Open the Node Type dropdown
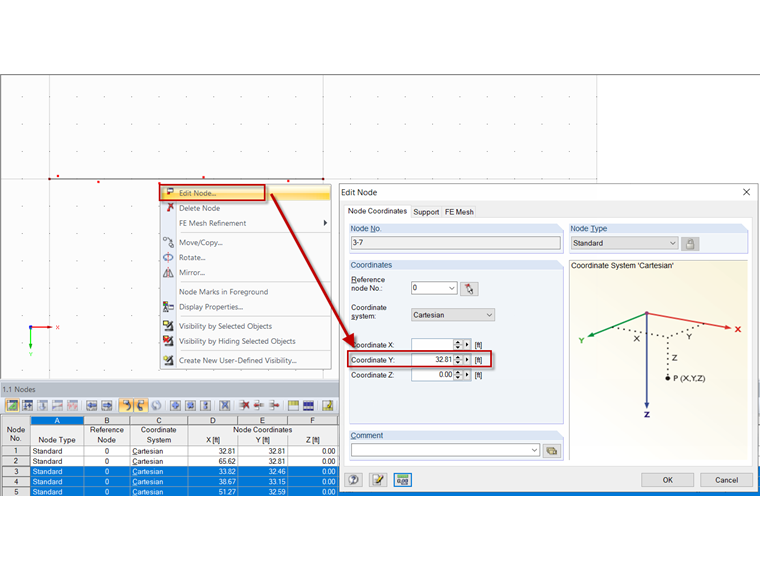The image size is (760, 570). (624, 243)
